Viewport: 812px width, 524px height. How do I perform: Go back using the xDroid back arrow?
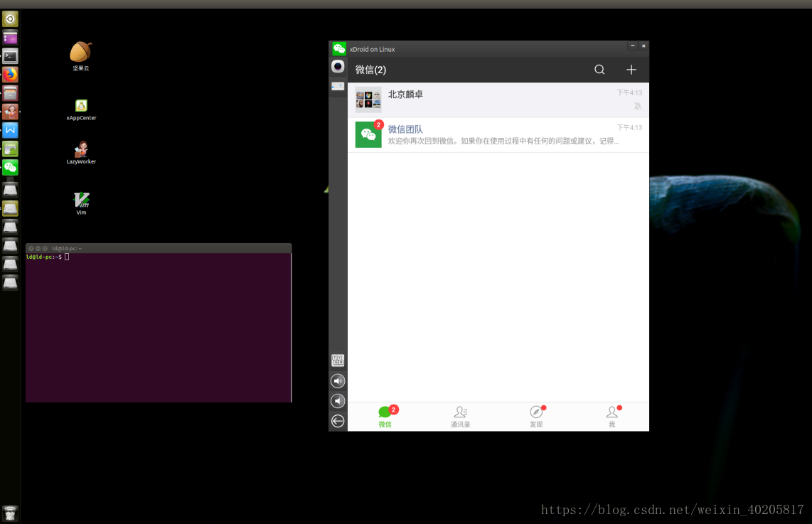pyautogui.click(x=338, y=421)
